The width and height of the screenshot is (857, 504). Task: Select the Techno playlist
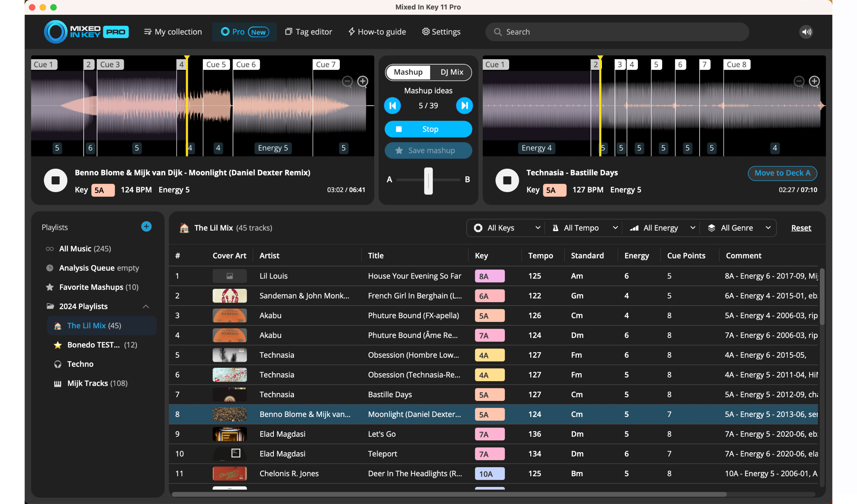80,363
